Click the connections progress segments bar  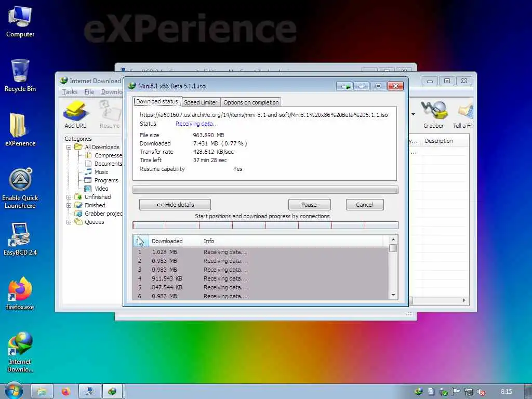coord(265,225)
